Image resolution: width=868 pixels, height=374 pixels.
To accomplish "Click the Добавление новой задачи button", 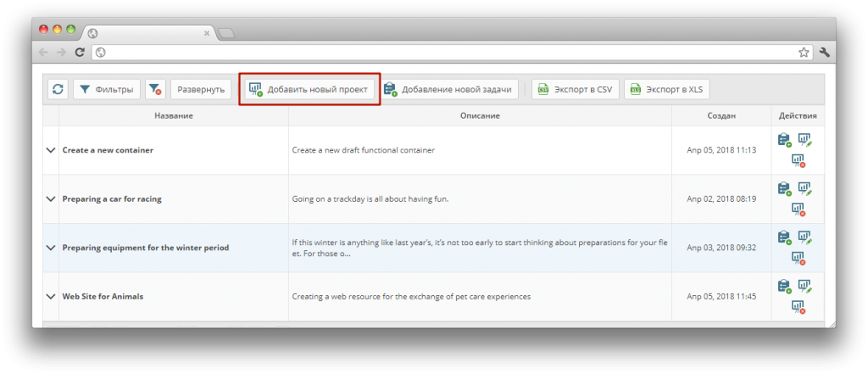I will coord(449,89).
